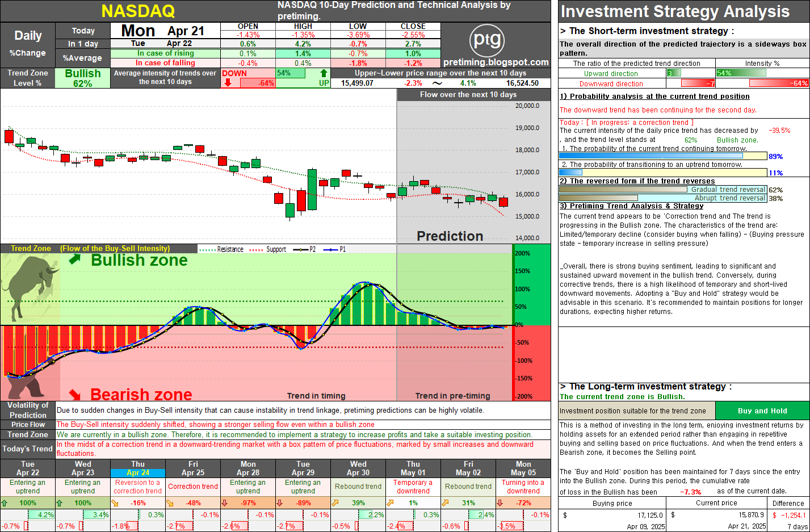Click the Volatility of Prediction row label
810x532 pixels.
coord(28,410)
